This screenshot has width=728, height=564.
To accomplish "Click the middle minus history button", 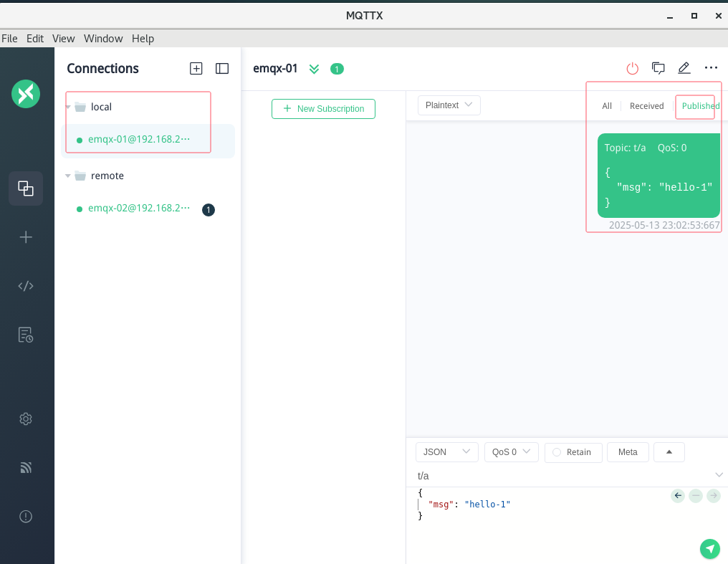I will coord(696,496).
